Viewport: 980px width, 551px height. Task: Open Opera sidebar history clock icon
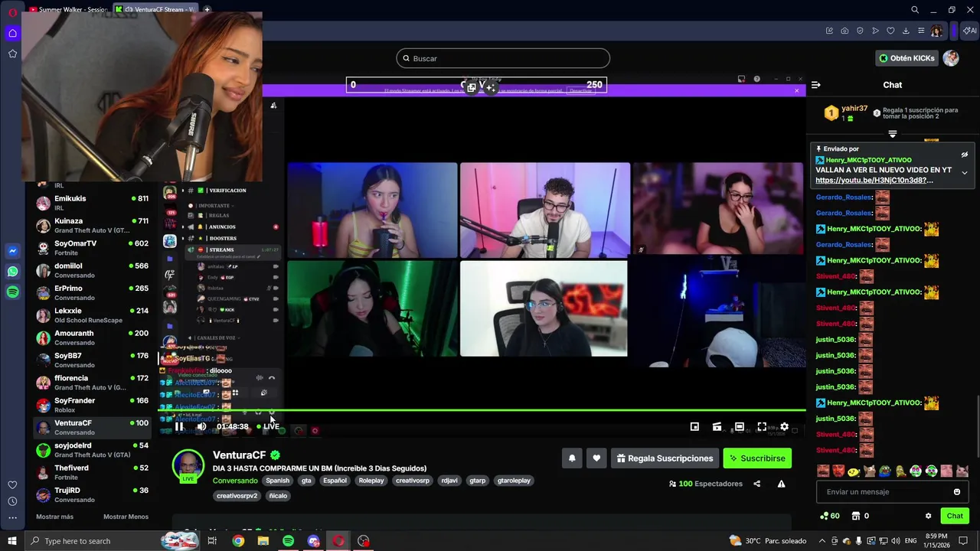click(12, 501)
